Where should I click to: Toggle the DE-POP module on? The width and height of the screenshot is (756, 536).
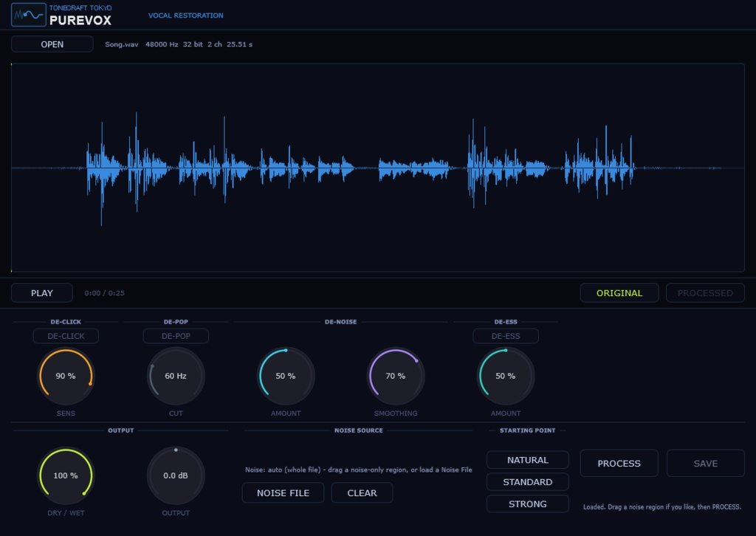pyautogui.click(x=176, y=336)
